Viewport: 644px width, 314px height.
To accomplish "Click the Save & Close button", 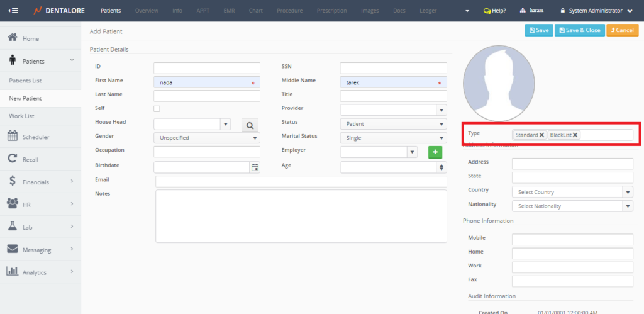I will [x=578, y=30].
